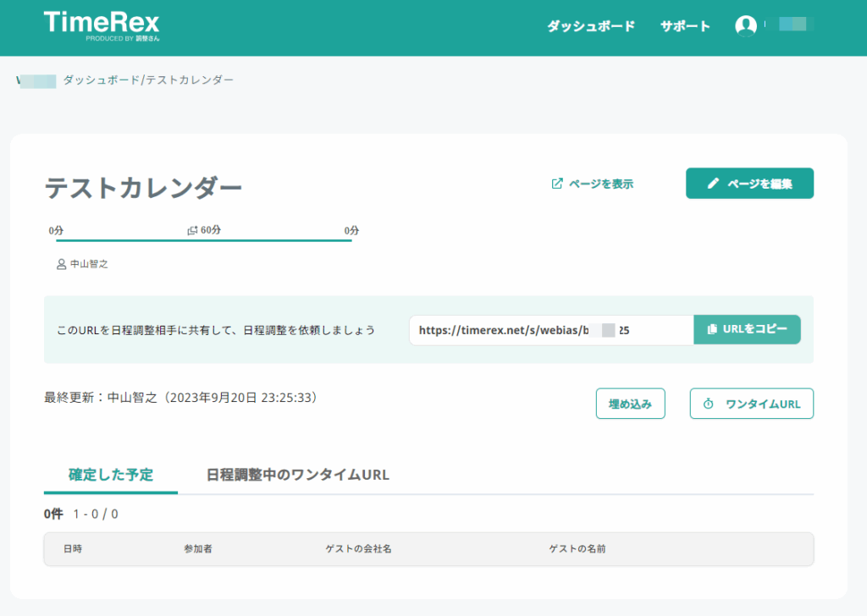Click the person icon next to 中山智之
The width and height of the screenshot is (867, 616).
click(61, 264)
